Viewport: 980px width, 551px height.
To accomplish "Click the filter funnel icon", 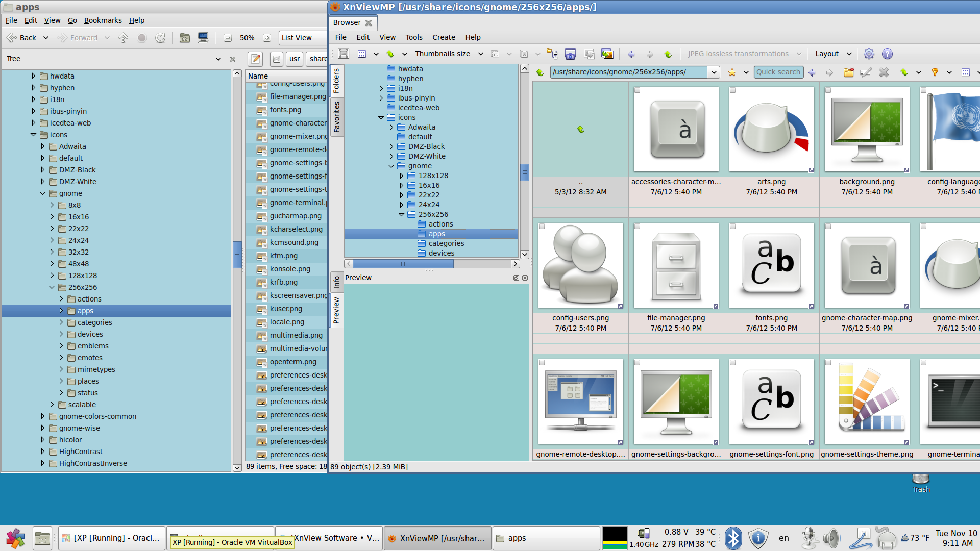I will pos(935,72).
